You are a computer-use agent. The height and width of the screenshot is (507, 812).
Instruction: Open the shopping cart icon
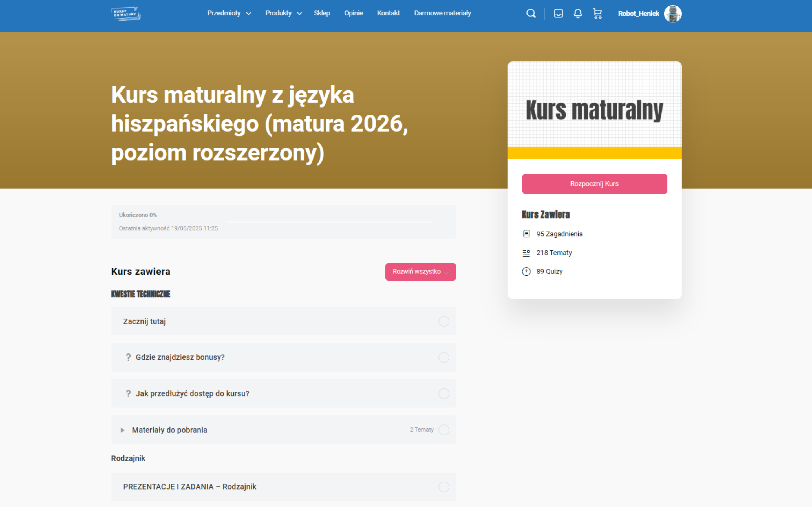tap(598, 14)
